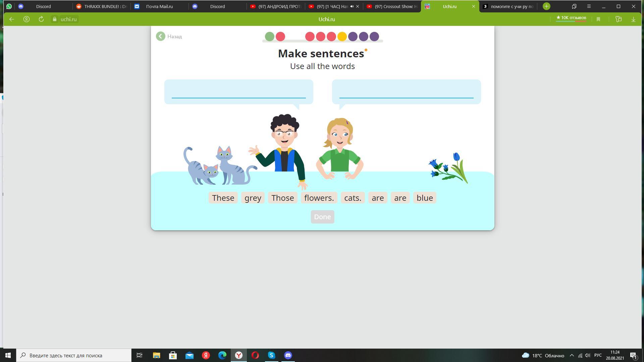Switch to Discord browser tab

(x=43, y=6)
